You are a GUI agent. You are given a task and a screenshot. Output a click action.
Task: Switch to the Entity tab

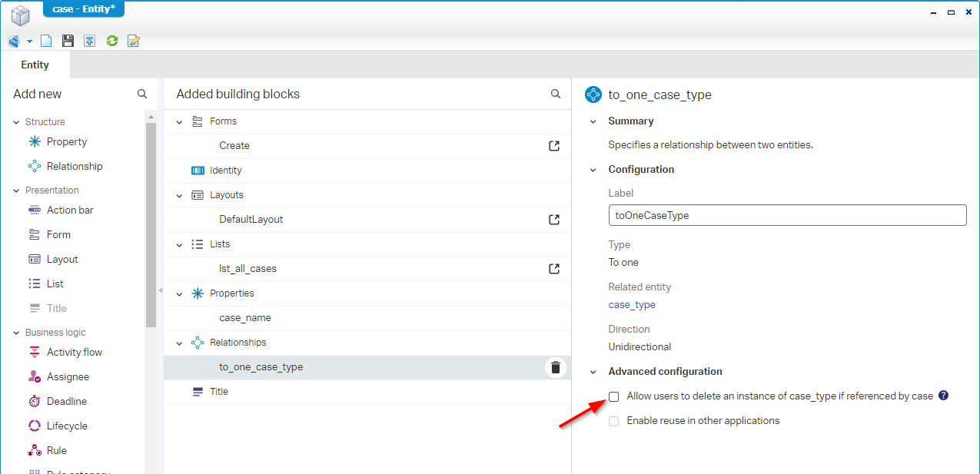point(35,65)
